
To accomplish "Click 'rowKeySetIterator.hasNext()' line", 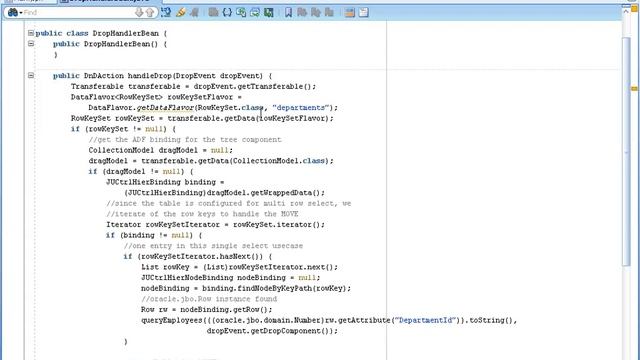I will tap(198, 256).
